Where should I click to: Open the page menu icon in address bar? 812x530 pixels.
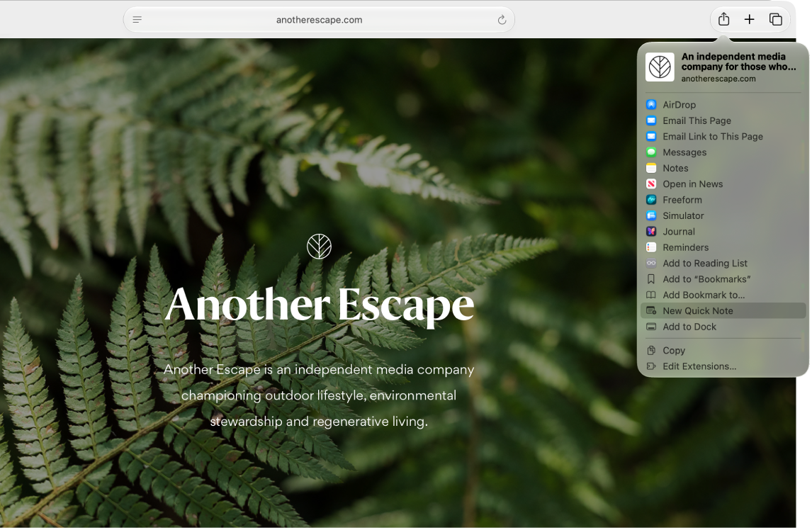pos(137,20)
